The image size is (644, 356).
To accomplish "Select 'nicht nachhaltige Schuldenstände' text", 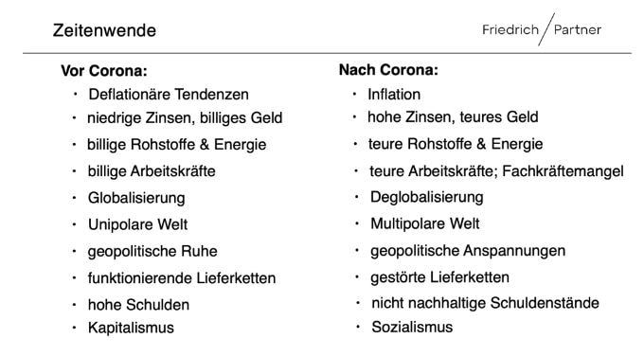I will pos(485,303).
